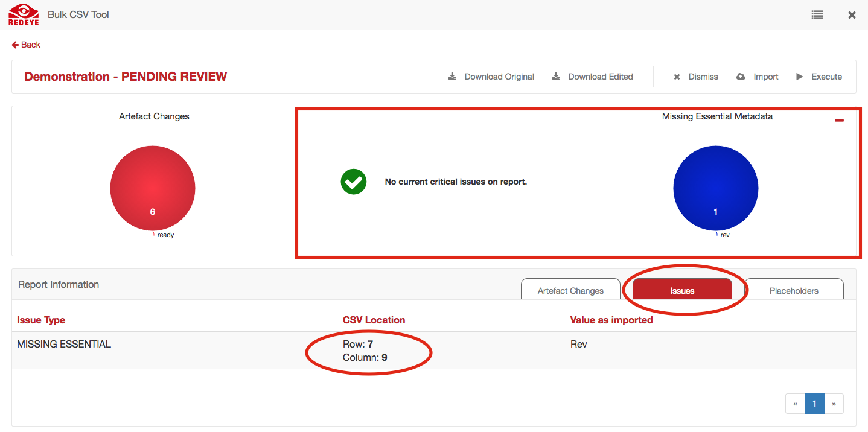Click the Download Original icon
The height and width of the screenshot is (432, 868).
(x=452, y=77)
